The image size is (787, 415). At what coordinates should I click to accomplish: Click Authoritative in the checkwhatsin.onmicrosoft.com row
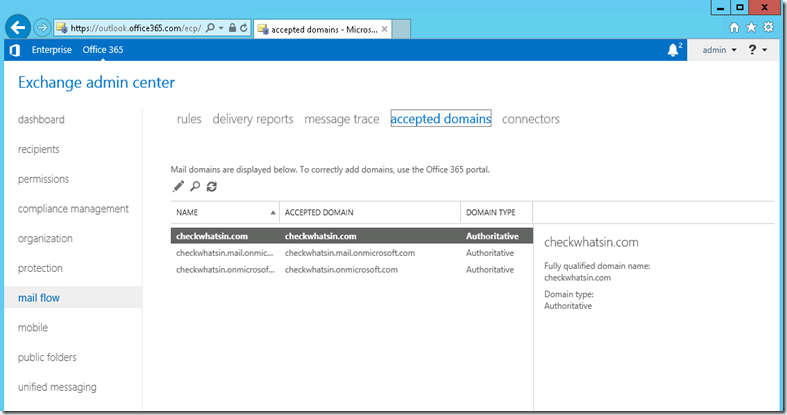[490, 269]
